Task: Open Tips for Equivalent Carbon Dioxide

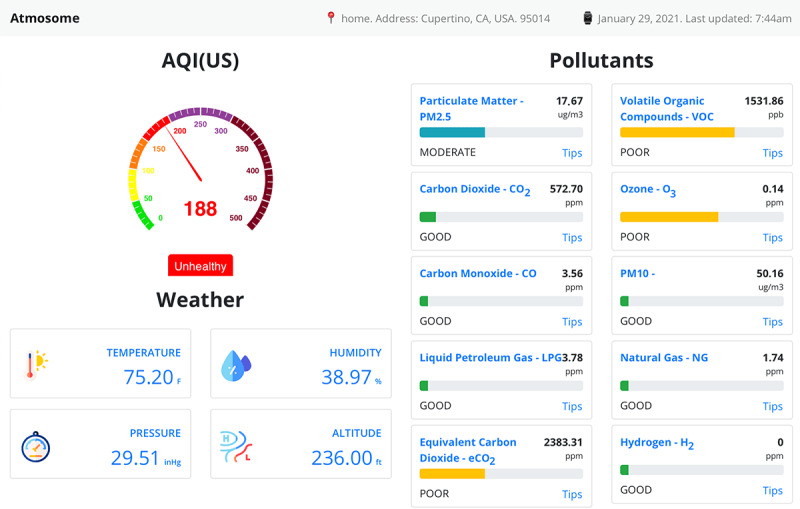Action: 572,494
